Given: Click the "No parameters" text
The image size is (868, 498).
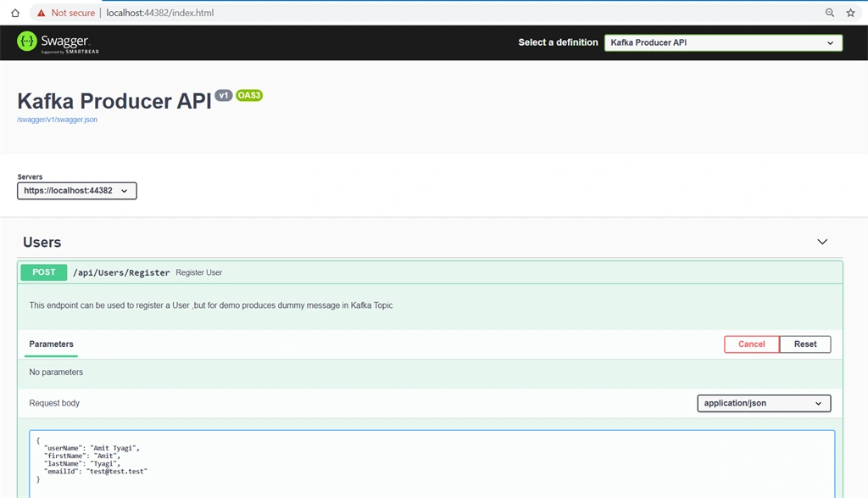Looking at the screenshot, I should coord(56,372).
